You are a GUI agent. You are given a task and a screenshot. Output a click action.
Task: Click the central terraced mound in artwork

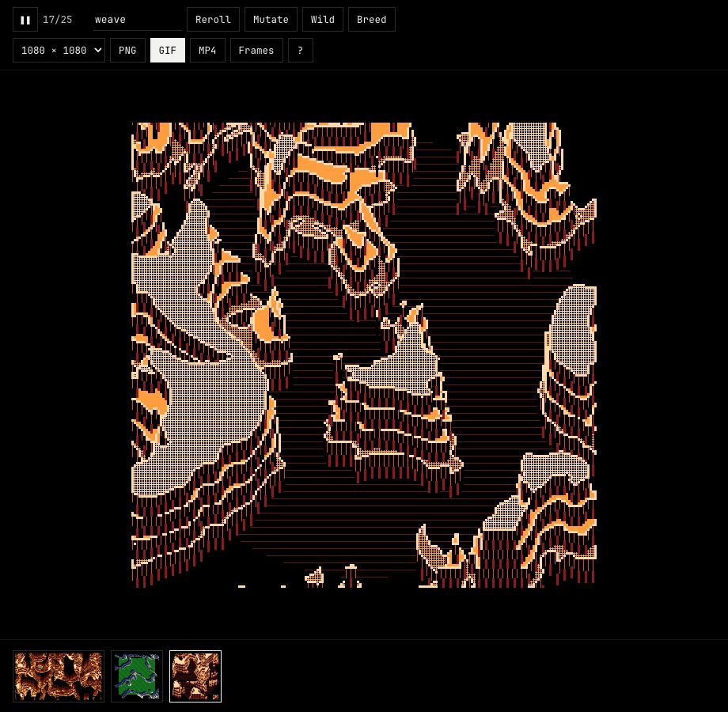click(x=395, y=403)
